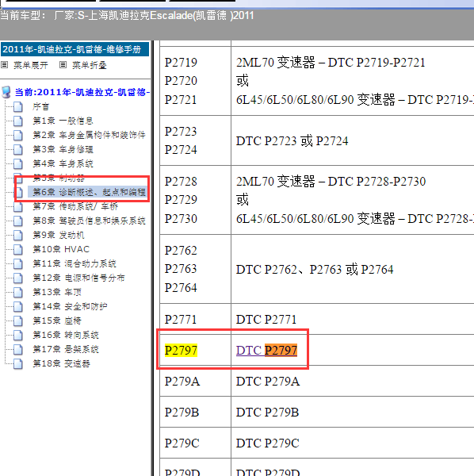
Task: Click the 当前车型 vehicle info bar text
Action: tap(127, 16)
